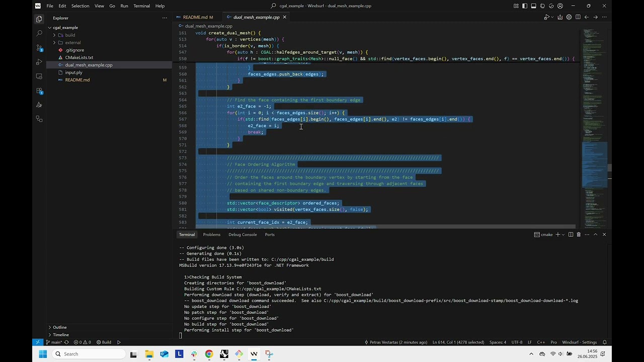Switch to the Ports panel tab
Screen dimensions: 644x362
pos(270,235)
